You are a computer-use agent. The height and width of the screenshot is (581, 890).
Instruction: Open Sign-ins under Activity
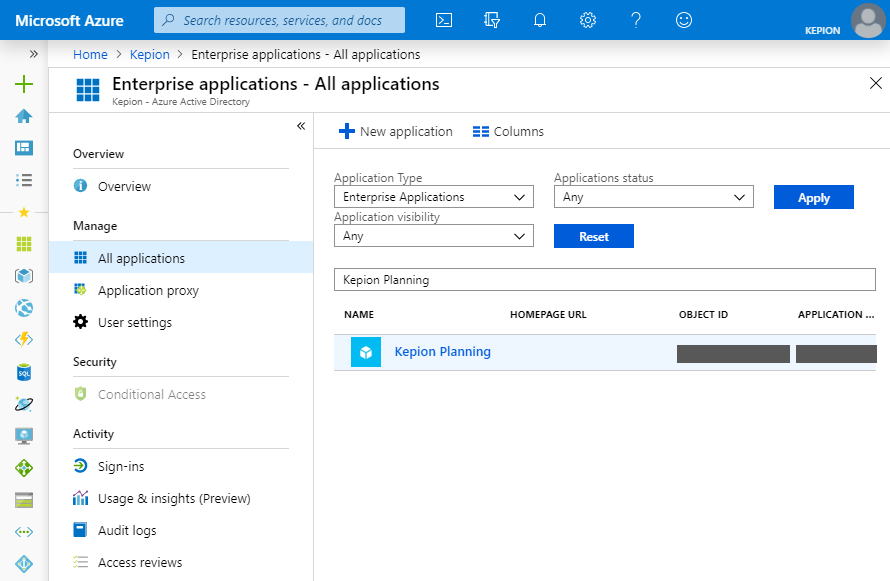(x=120, y=466)
